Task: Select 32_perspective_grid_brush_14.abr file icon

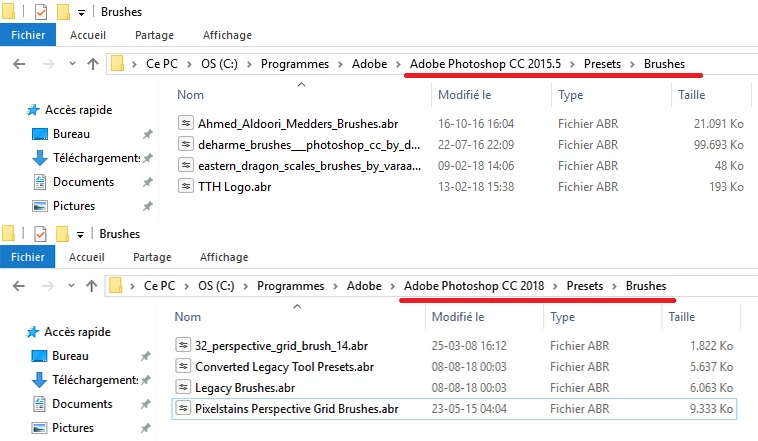Action: pyautogui.click(x=183, y=345)
